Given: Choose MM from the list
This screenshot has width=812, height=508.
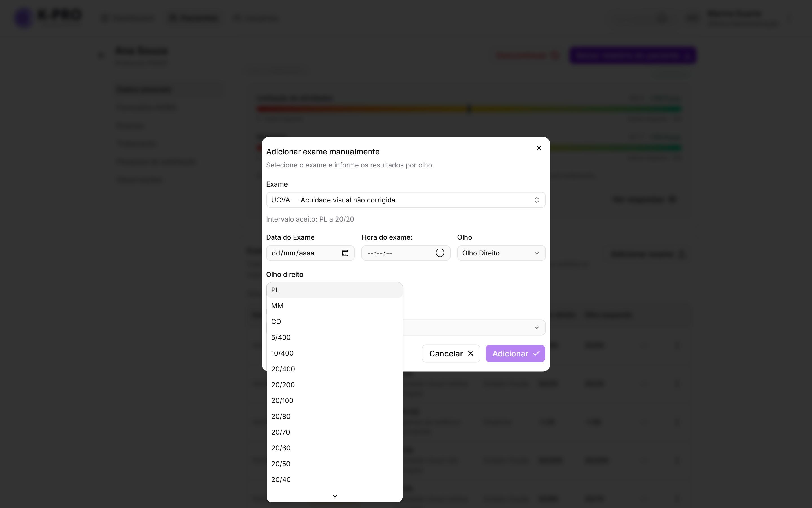Looking at the screenshot, I should pos(335,306).
